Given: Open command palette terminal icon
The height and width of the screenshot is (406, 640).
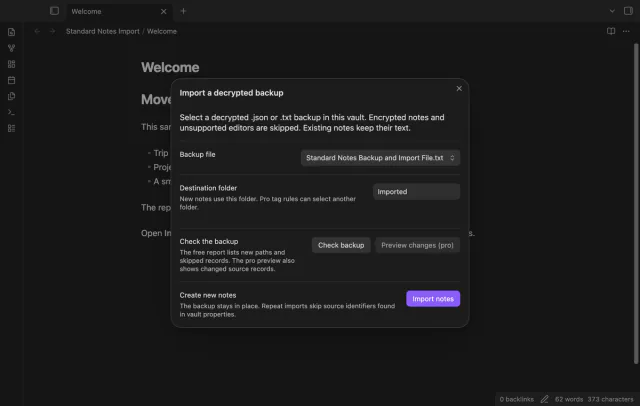Looking at the screenshot, I should tap(11, 112).
